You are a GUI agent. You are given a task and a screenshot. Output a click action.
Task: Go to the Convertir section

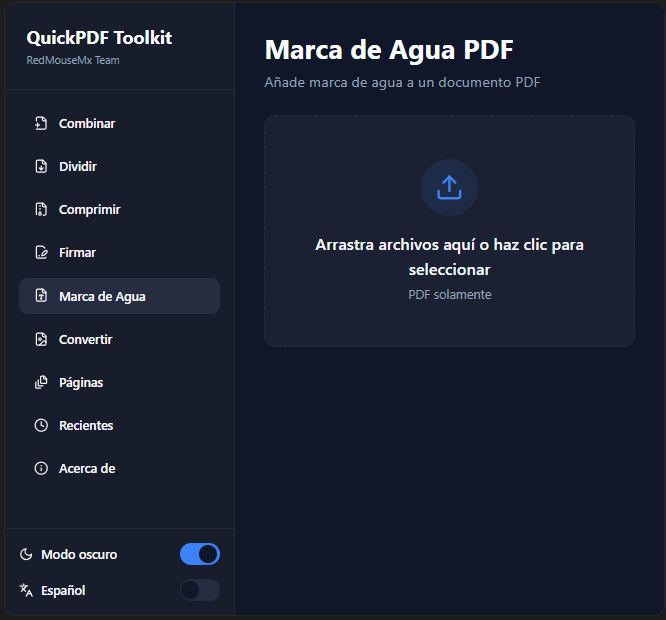85,340
